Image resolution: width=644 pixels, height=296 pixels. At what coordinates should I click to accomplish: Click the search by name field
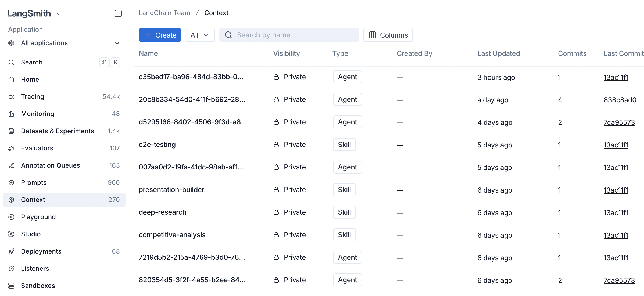pyautogui.click(x=289, y=35)
